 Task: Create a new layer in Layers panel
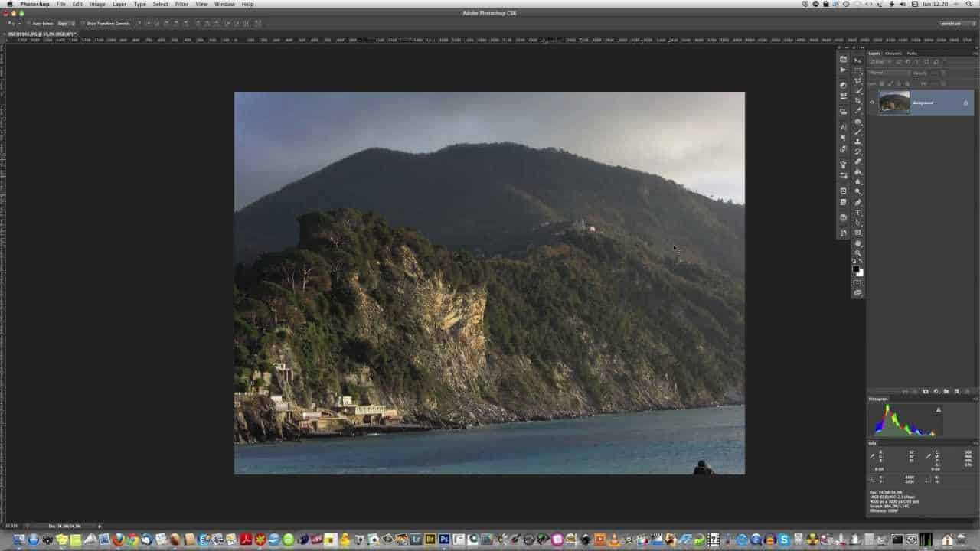(x=955, y=391)
